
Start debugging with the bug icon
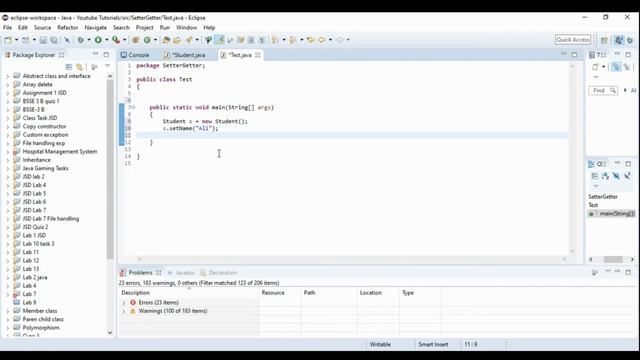[81, 40]
